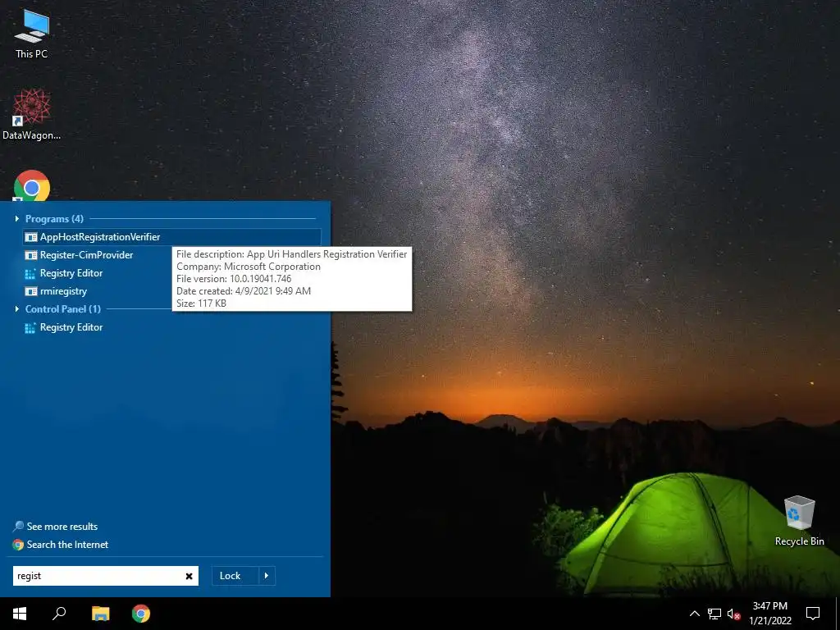This screenshot has height=630, width=840.
Task: Open taskbar search magnifier
Action: [59, 614]
